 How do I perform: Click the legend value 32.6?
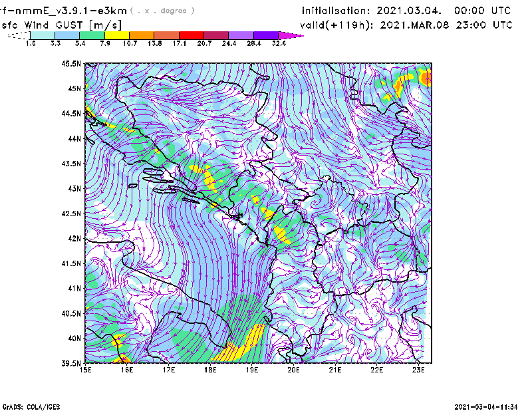279,43
